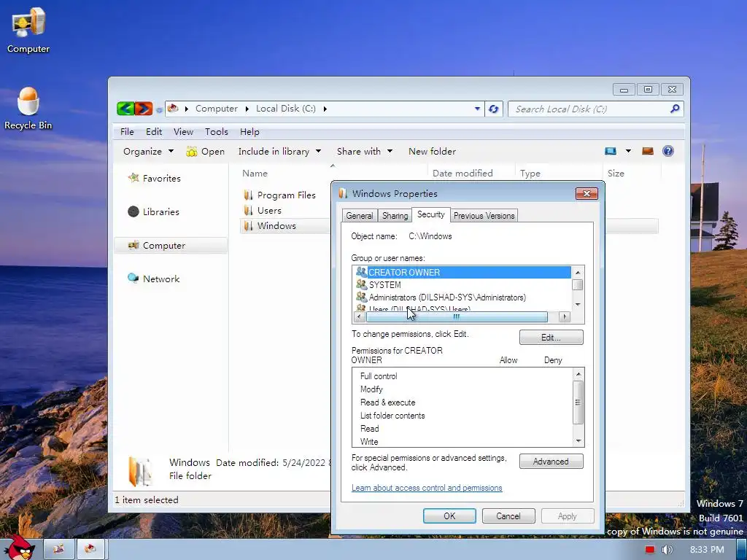
Task: Select the Network icon in sidebar
Action: 133,278
